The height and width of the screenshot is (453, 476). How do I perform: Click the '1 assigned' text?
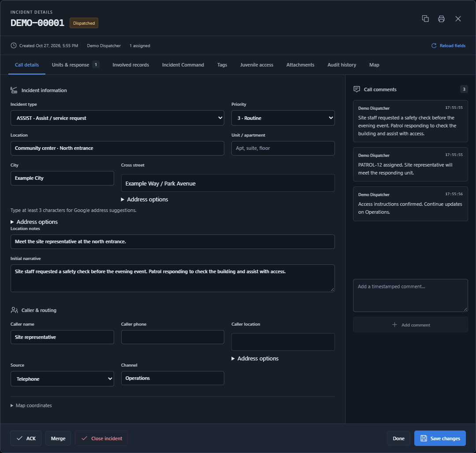click(x=140, y=45)
